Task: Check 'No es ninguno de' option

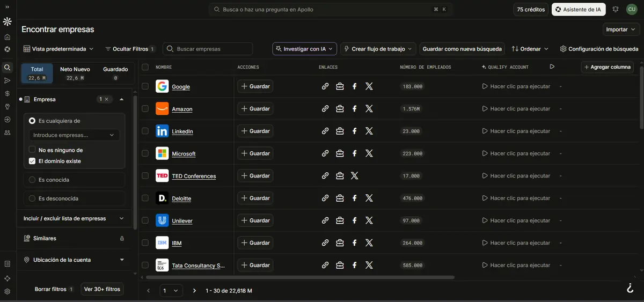Action: tap(32, 150)
